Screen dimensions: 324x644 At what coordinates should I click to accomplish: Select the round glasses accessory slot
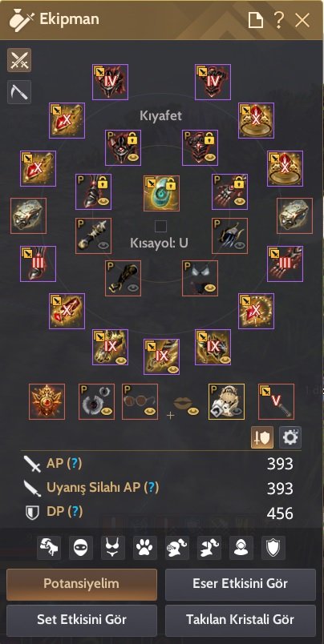140,401
